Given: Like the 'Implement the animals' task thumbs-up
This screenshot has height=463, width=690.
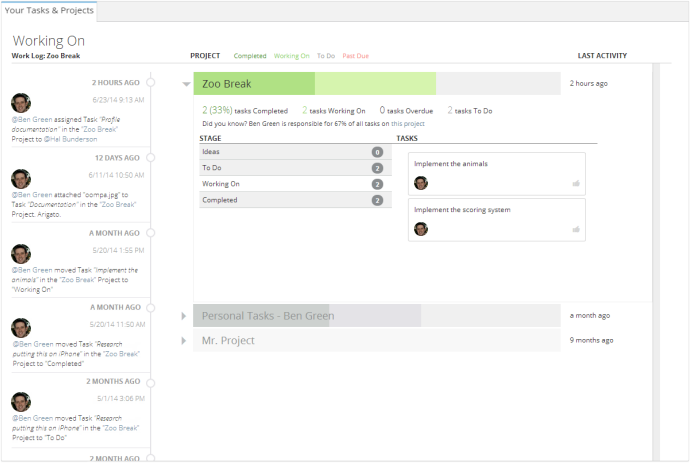Looking at the screenshot, I should point(576,184).
